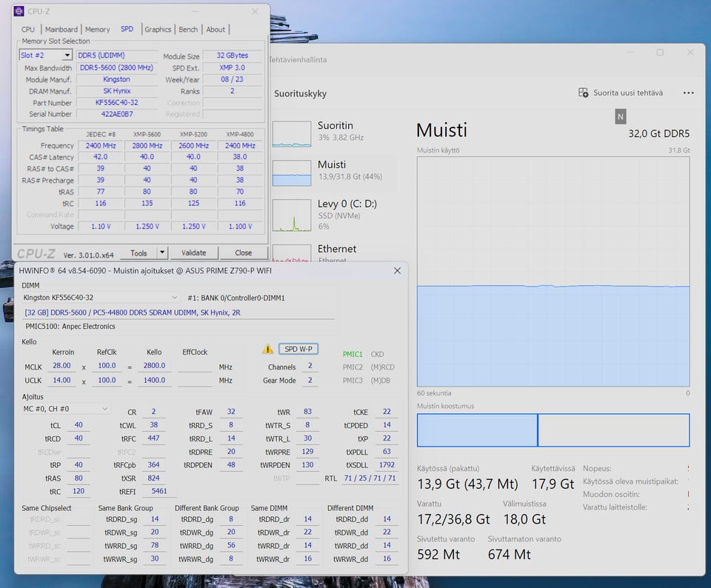
Task: Click the Close button in CPU-Z
Action: 244,253
